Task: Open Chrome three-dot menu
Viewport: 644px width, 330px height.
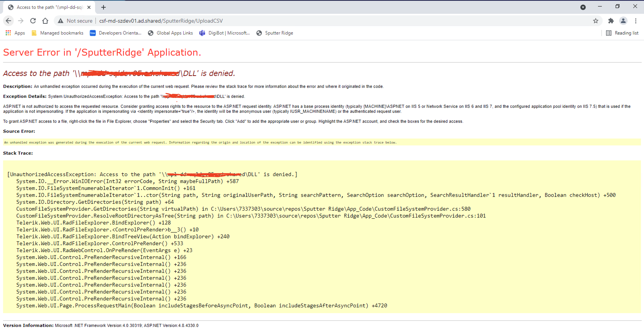Action: pyautogui.click(x=636, y=21)
